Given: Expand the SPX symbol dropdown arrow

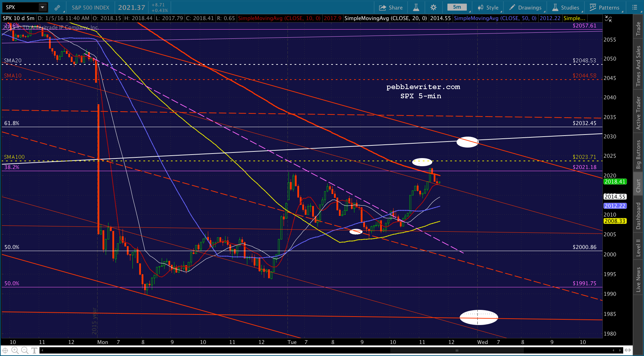Looking at the screenshot, I should (x=42, y=7).
